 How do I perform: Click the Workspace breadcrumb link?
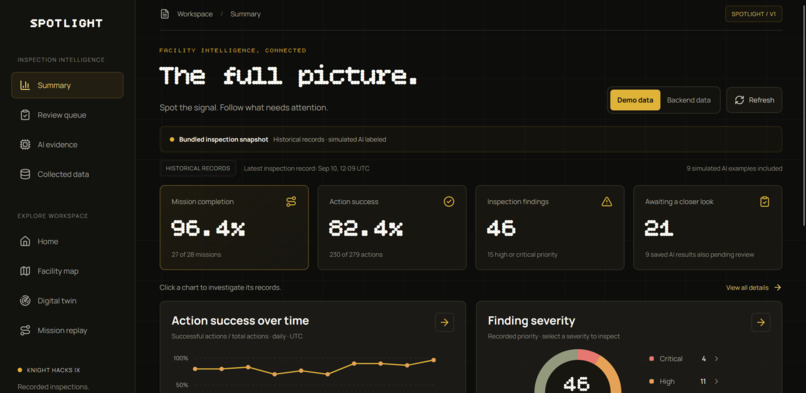click(195, 14)
